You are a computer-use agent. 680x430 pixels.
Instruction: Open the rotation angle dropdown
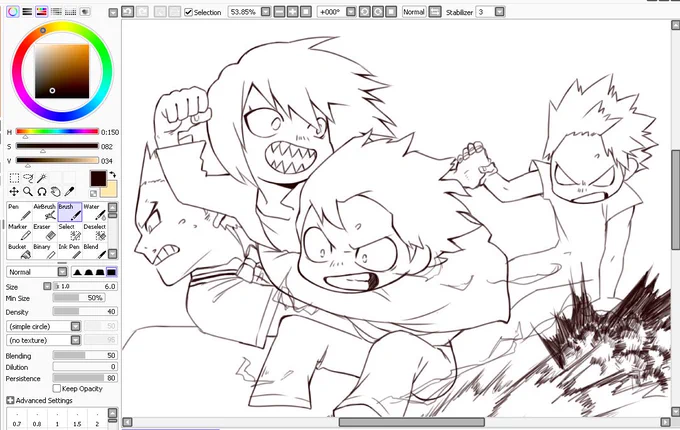(x=351, y=12)
